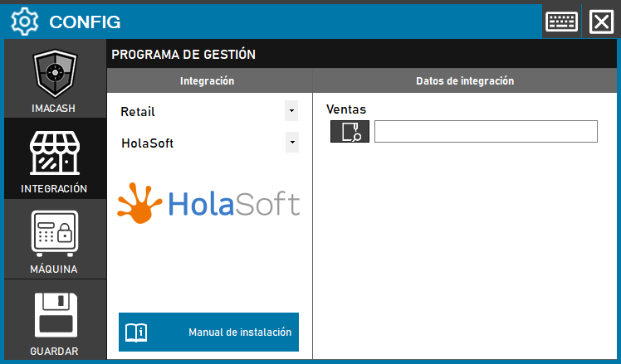Open the on-screen keyboard

tap(562, 21)
